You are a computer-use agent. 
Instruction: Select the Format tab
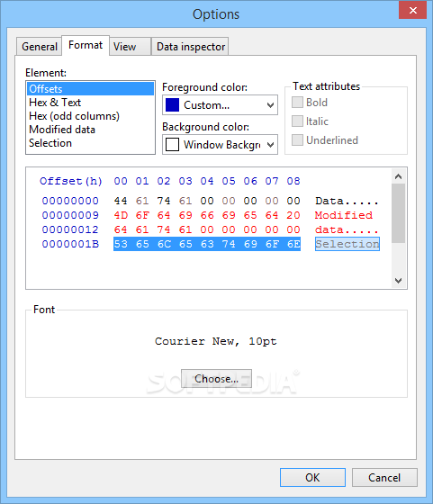86,45
